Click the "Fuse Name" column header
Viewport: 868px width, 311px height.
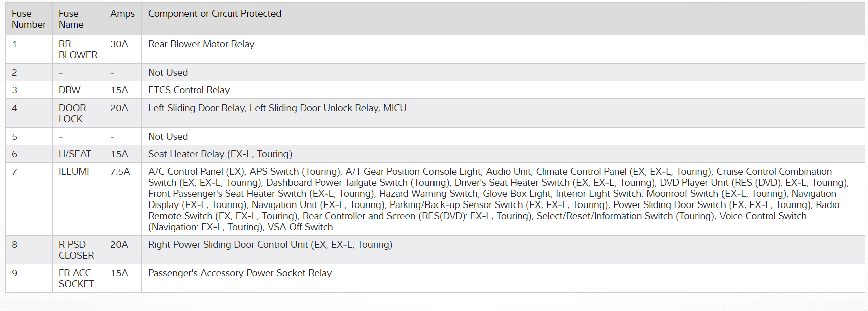pyautogui.click(x=71, y=19)
